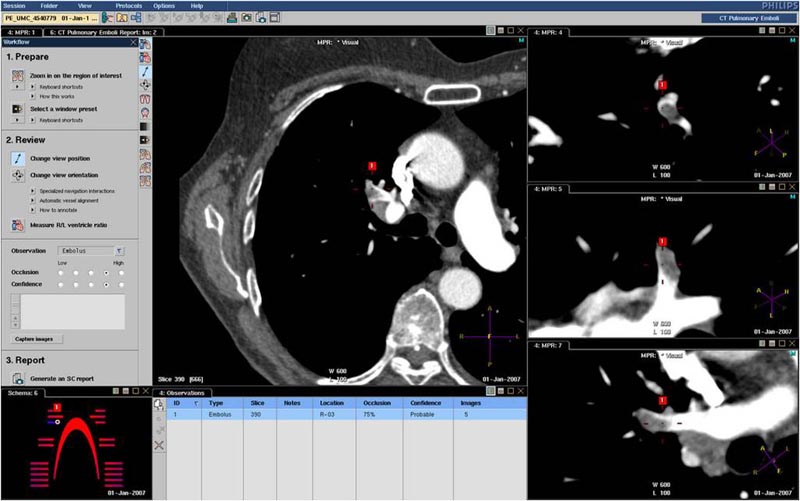Viewport: 800px width, 501px height.
Task: Select the CT Pulmonary Emboli Report tab
Action: pos(103,32)
